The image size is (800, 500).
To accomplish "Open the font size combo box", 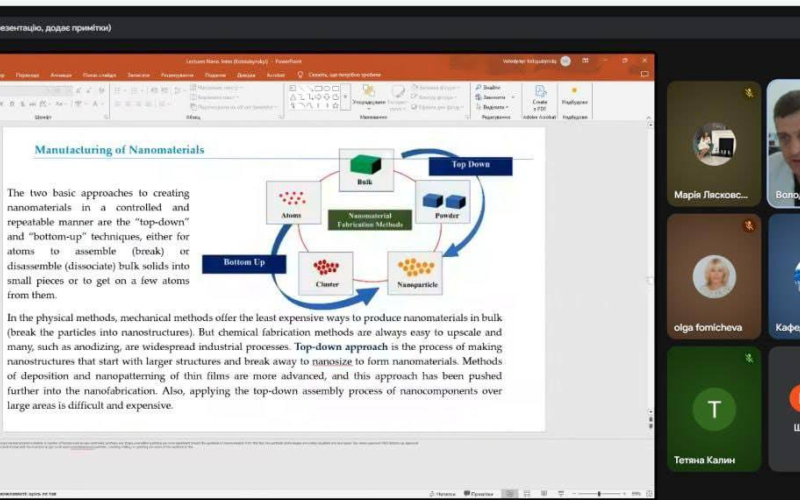I will click(x=63, y=90).
